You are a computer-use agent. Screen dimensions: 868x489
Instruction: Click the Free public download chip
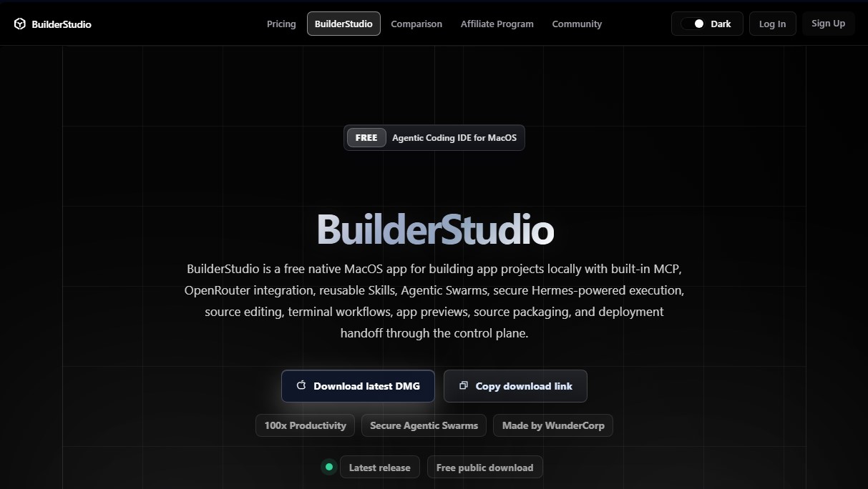484,468
